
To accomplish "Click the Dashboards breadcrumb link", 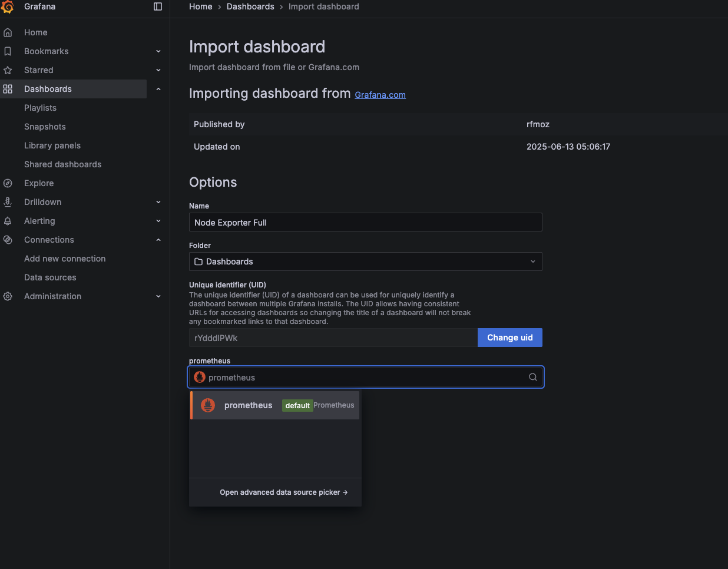I will (250, 6).
